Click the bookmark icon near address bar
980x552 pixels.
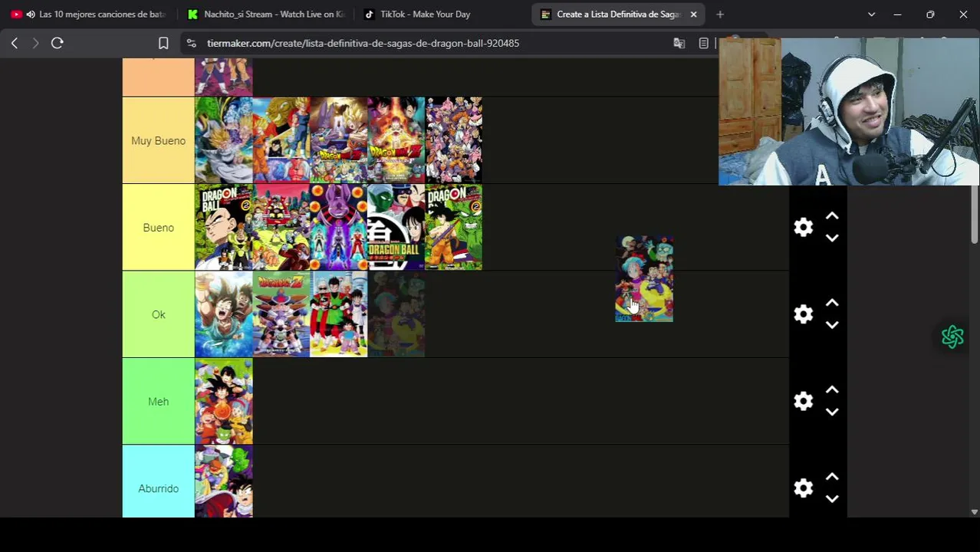point(163,44)
